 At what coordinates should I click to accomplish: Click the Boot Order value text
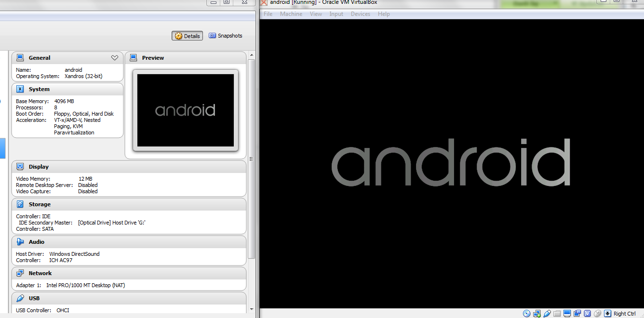click(x=84, y=114)
